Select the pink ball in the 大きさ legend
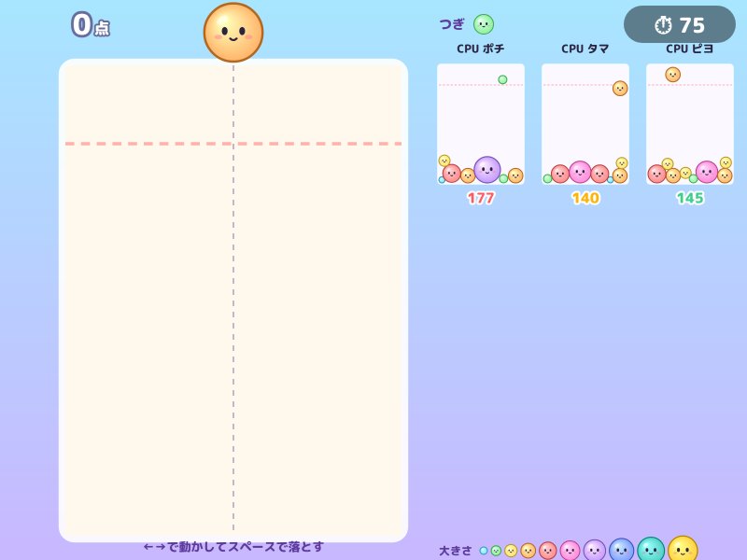The height and width of the screenshot is (560, 747). click(x=570, y=551)
